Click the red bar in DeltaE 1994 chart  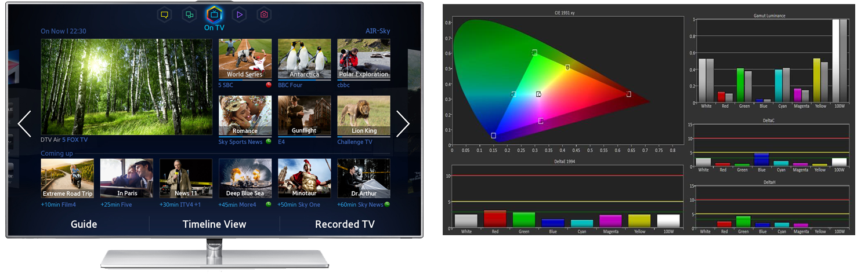point(495,218)
